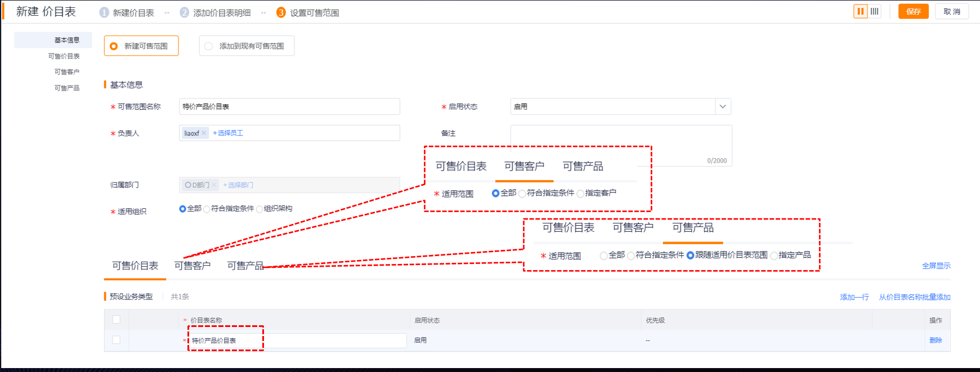Choose 添加到现有可售范围 option

point(209,46)
